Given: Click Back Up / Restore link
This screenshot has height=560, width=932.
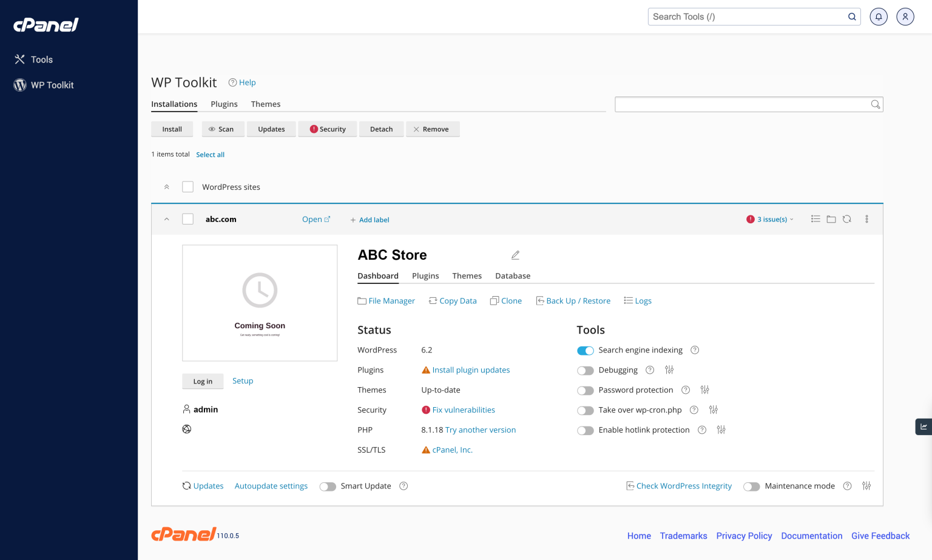Looking at the screenshot, I should coord(573,301).
